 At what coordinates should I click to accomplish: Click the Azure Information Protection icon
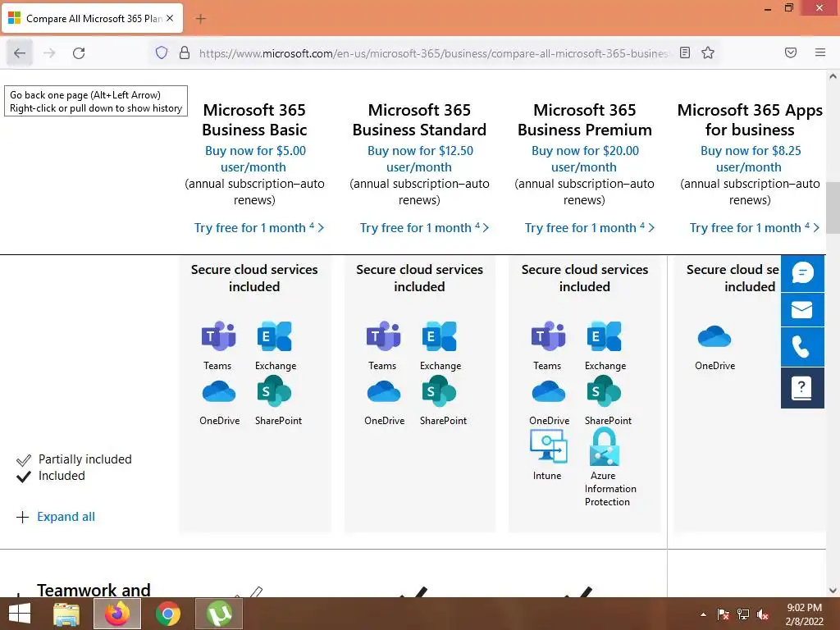click(605, 447)
